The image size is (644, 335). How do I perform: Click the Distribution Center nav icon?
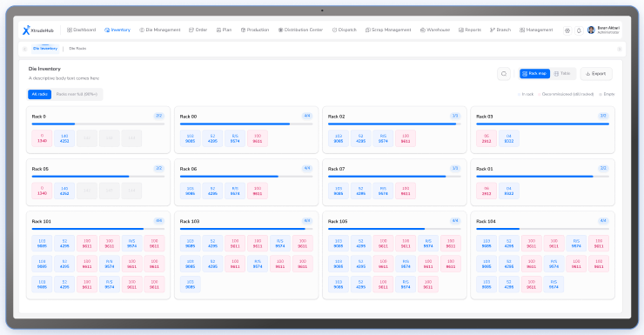(x=280, y=30)
